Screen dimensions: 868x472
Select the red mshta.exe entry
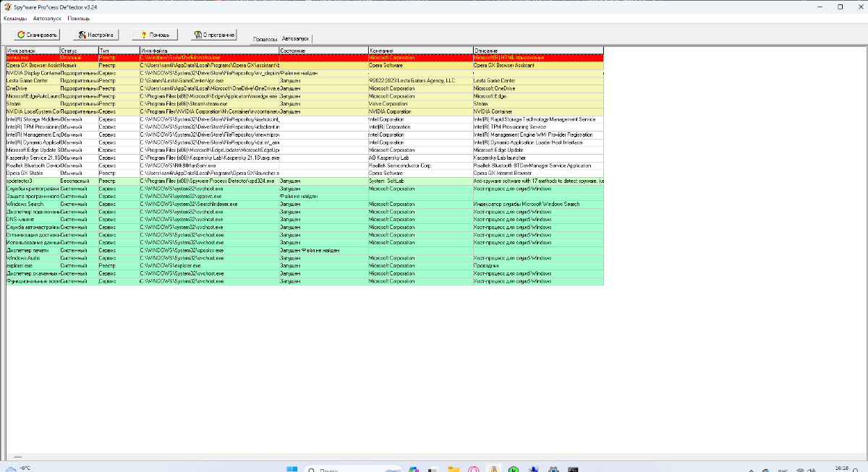click(305, 57)
